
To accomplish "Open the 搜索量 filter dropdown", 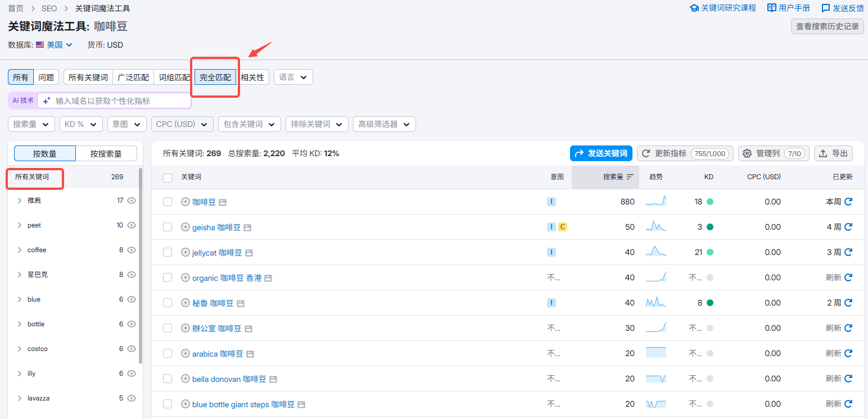I will pyautogui.click(x=31, y=124).
